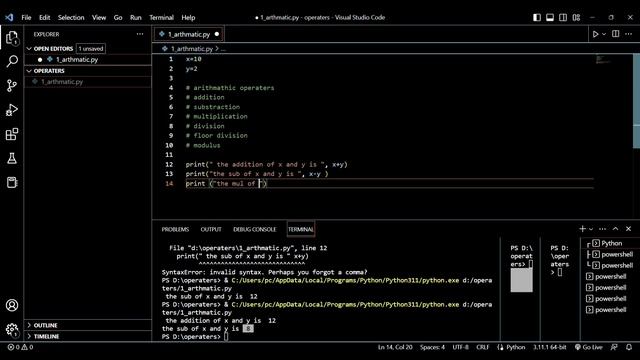Click line 12 print addition statement
The image size is (640, 360).
pos(267,164)
